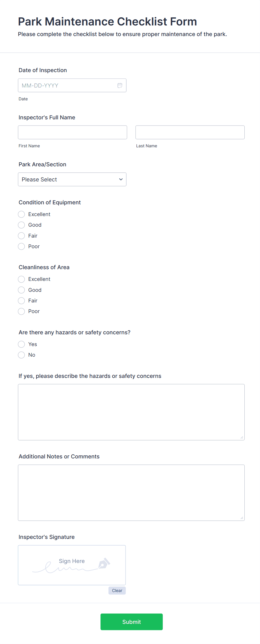This screenshot has width=260, height=644.
Task: Select Excellent for Cleanliness of Area
Action: point(21,279)
